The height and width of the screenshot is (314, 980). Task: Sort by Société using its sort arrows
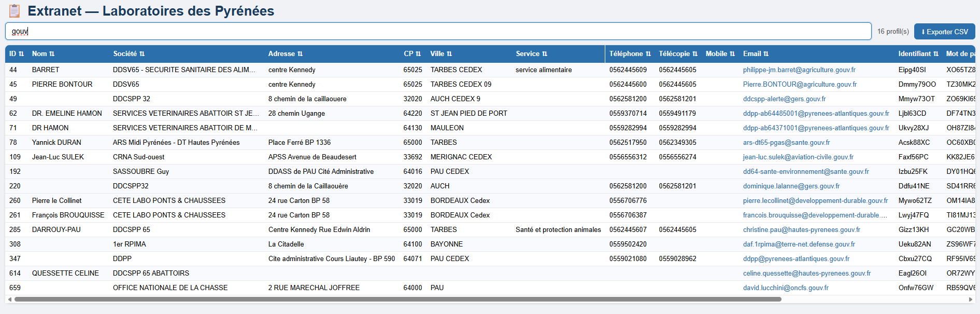[142, 54]
